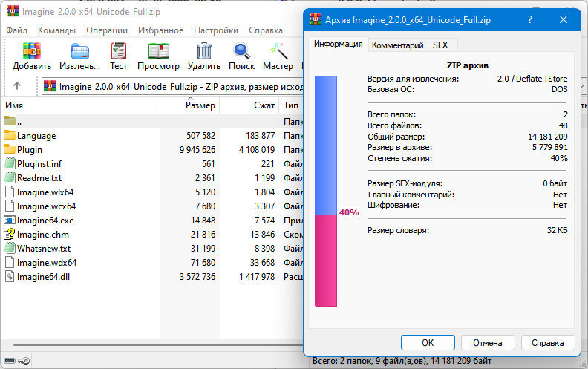Click the Удалить trash icon

(204, 51)
